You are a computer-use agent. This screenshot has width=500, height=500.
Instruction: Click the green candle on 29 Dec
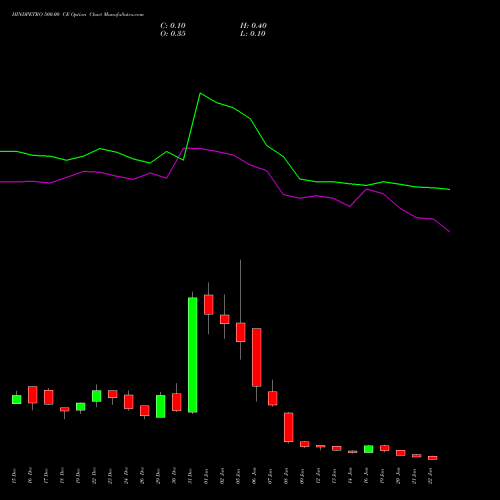coord(161,406)
